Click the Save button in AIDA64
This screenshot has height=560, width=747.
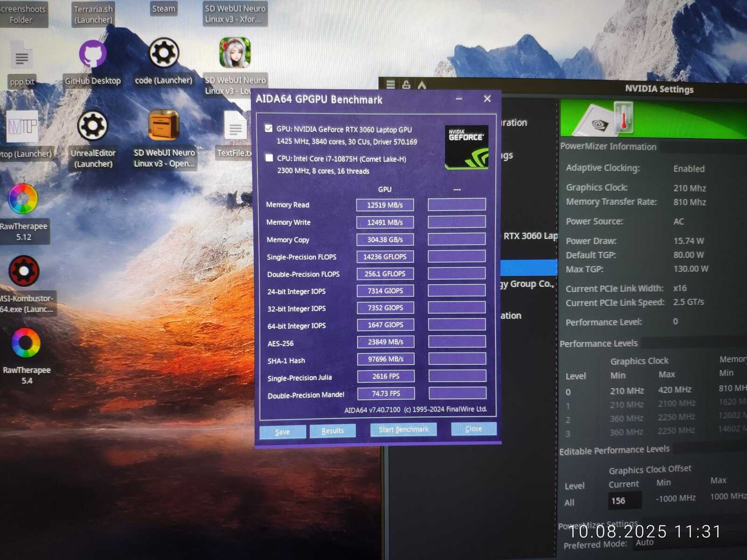click(282, 432)
